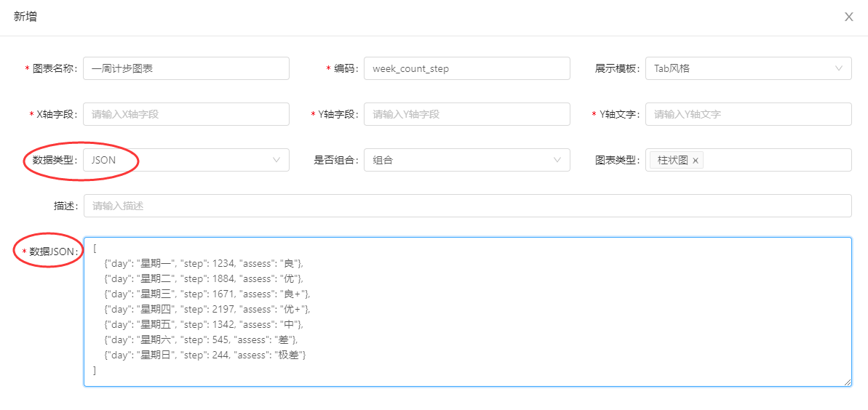Screen dimensions: 868x410
Task: Close the 新增 dialog with X
Action: pyautogui.click(x=848, y=17)
